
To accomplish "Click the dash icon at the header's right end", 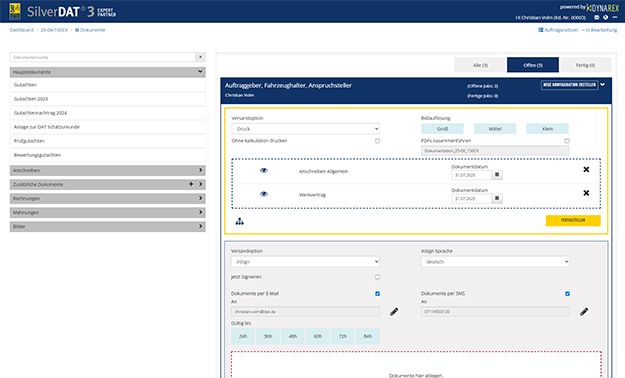I will 615,18.
